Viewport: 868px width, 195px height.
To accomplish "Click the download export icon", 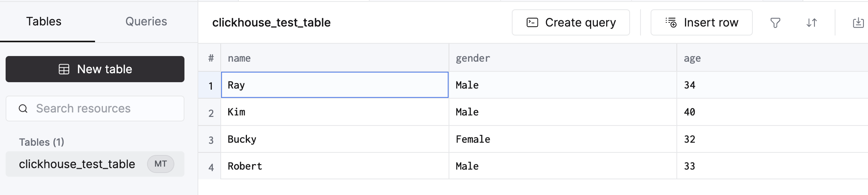I will pyautogui.click(x=858, y=23).
